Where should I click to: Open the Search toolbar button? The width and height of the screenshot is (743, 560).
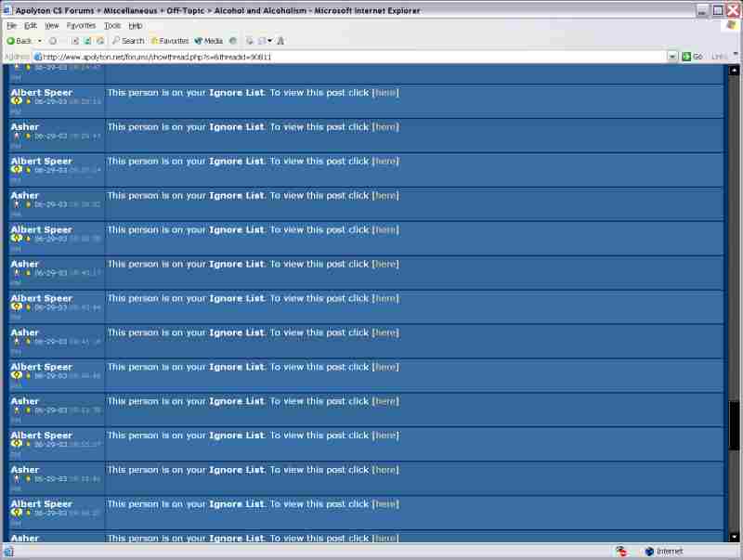[127, 41]
